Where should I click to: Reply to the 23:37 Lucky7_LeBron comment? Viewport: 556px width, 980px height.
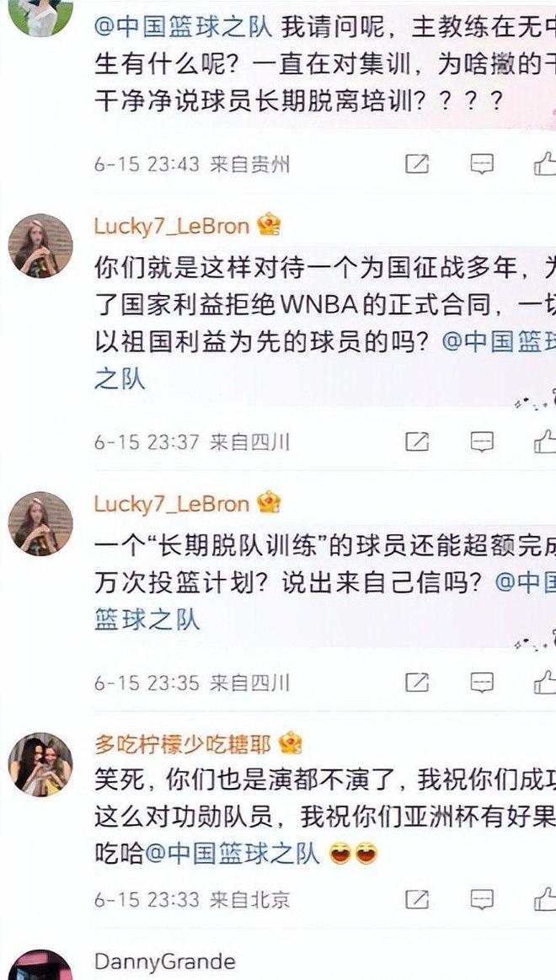tap(482, 442)
